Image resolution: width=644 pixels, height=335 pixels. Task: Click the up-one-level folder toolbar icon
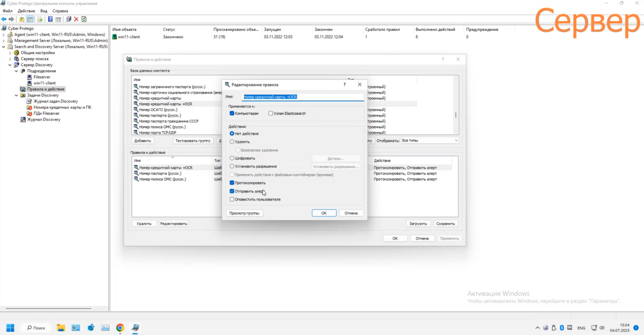pyautogui.click(x=22, y=19)
